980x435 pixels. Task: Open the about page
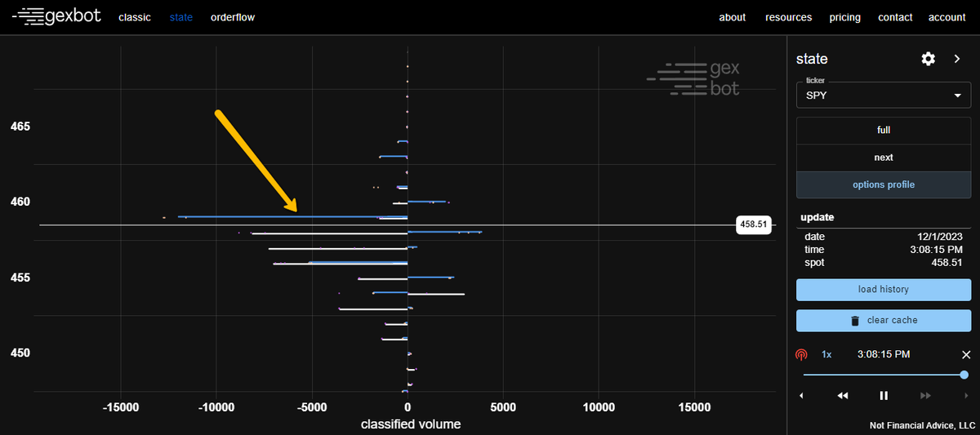(733, 17)
